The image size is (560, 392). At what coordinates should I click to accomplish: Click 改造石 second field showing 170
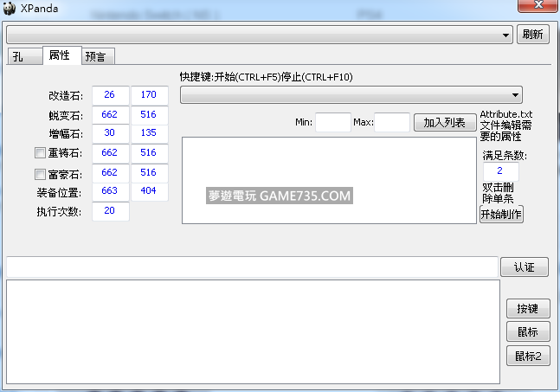pyautogui.click(x=149, y=95)
